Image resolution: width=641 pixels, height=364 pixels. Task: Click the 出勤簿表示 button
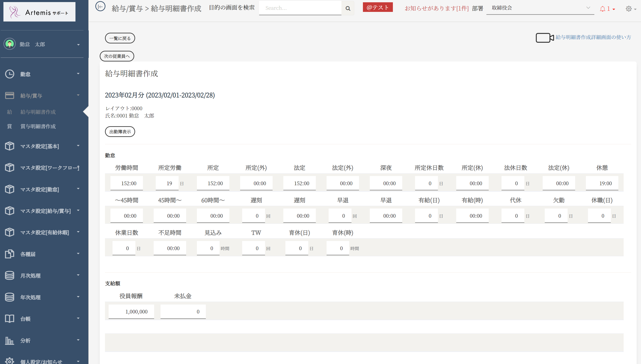[x=120, y=131]
